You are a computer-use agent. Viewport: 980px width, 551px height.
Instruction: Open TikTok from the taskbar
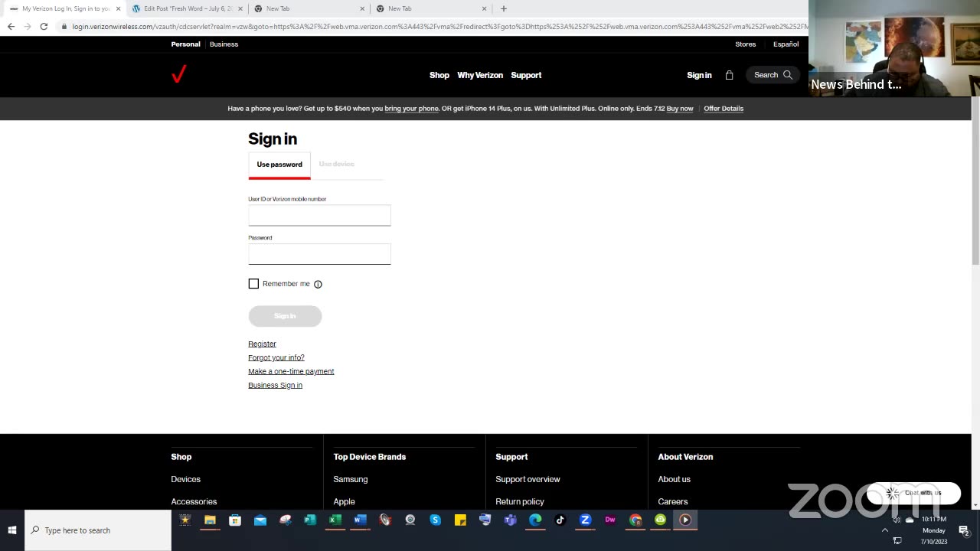[560, 520]
